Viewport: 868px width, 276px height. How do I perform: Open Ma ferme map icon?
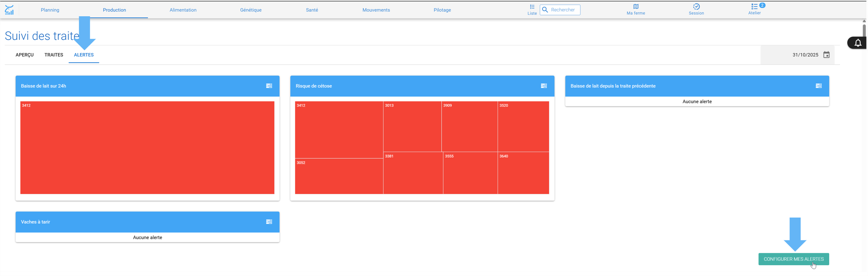click(x=636, y=10)
